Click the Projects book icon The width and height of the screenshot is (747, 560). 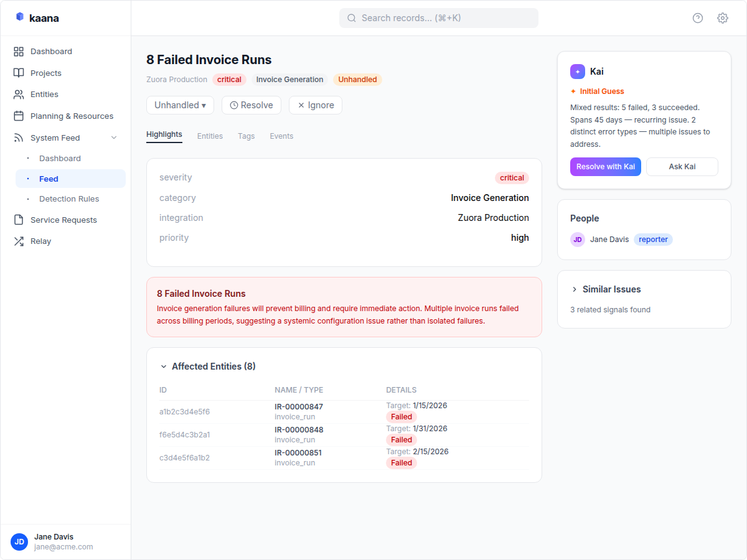point(19,73)
